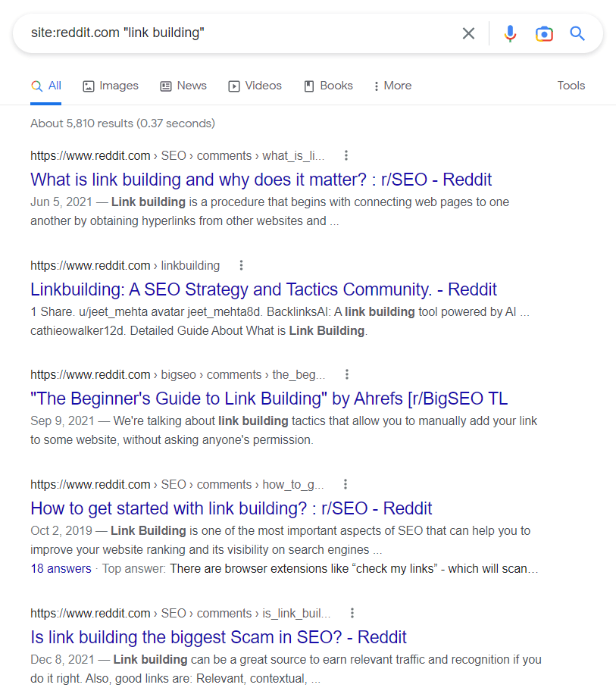Click snippet text 'cathieowalker12d. Detailed Guide About'

(136, 331)
